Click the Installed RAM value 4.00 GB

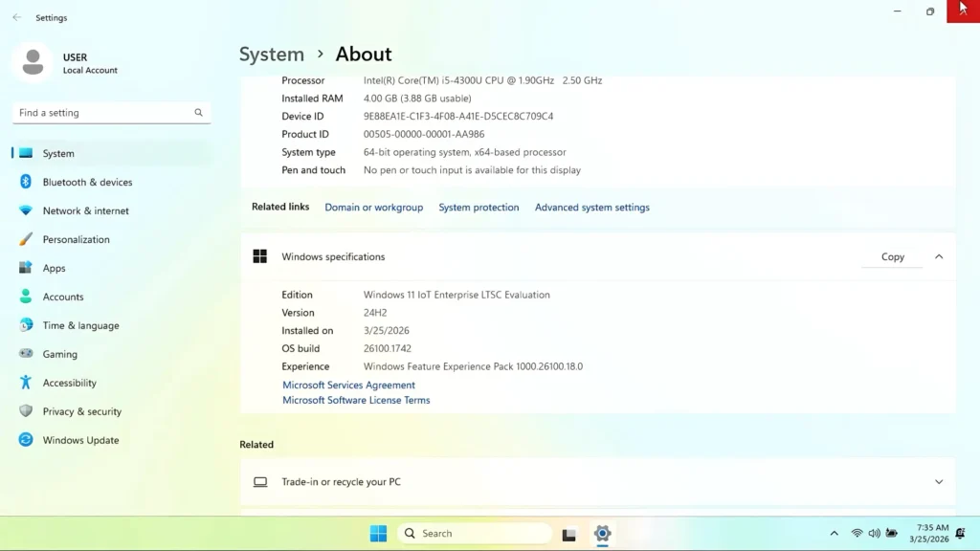[x=417, y=99]
